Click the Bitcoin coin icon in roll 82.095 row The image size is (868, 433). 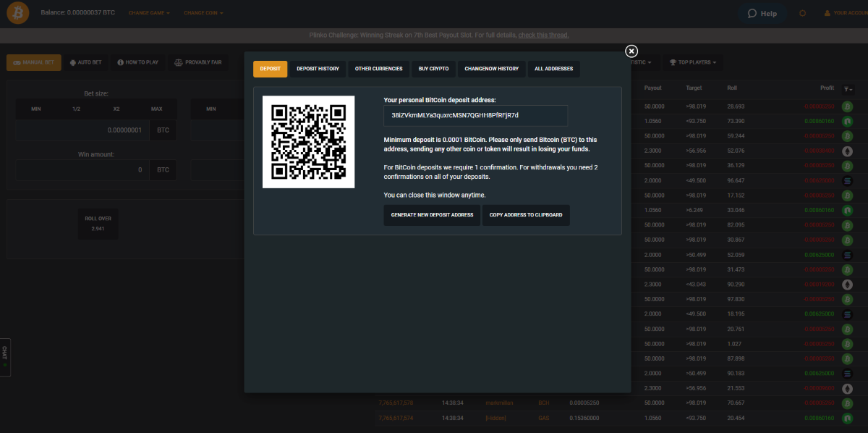click(847, 224)
